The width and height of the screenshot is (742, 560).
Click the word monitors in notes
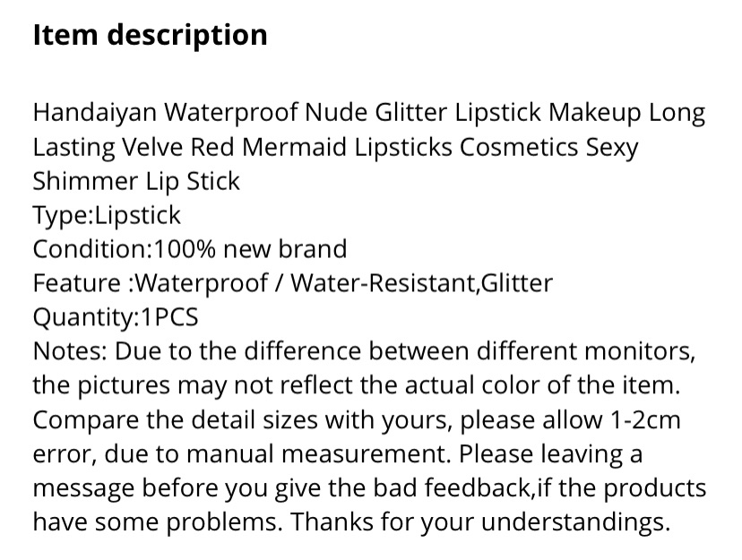pyautogui.click(x=639, y=352)
